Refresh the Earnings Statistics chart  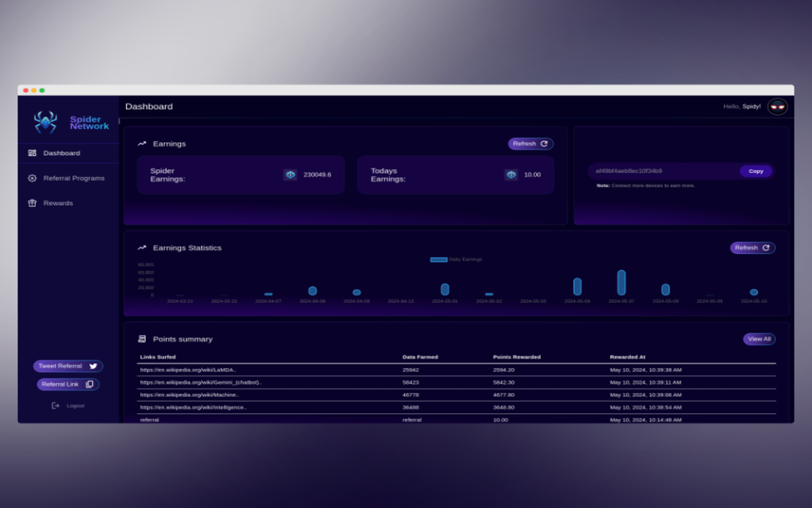[752, 248]
